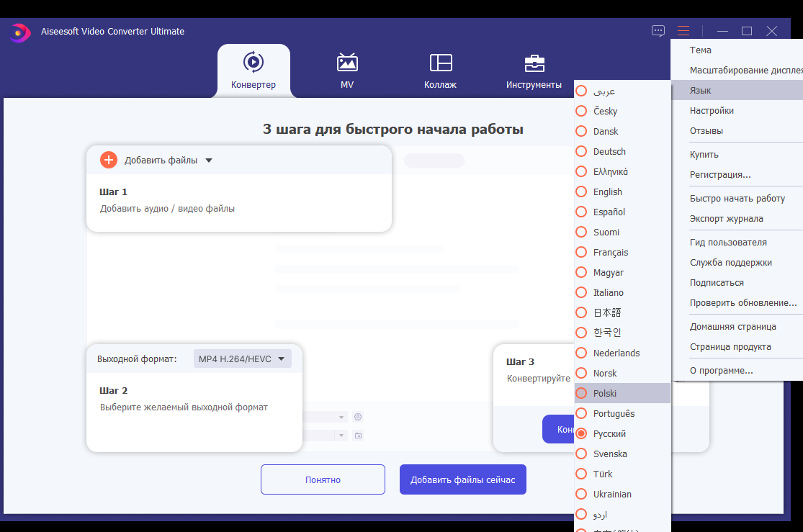Select Dansk language
The image size is (803, 532).
click(622, 132)
